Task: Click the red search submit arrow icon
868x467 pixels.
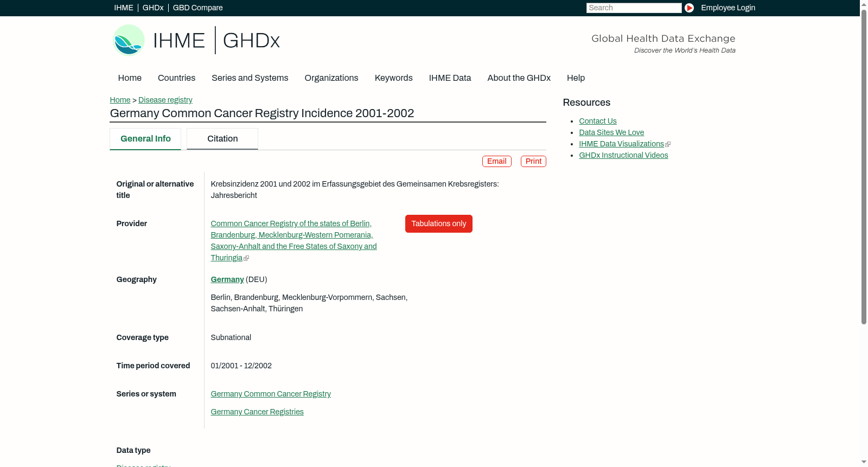Action: pyautogui.click(x=689, y=8)
